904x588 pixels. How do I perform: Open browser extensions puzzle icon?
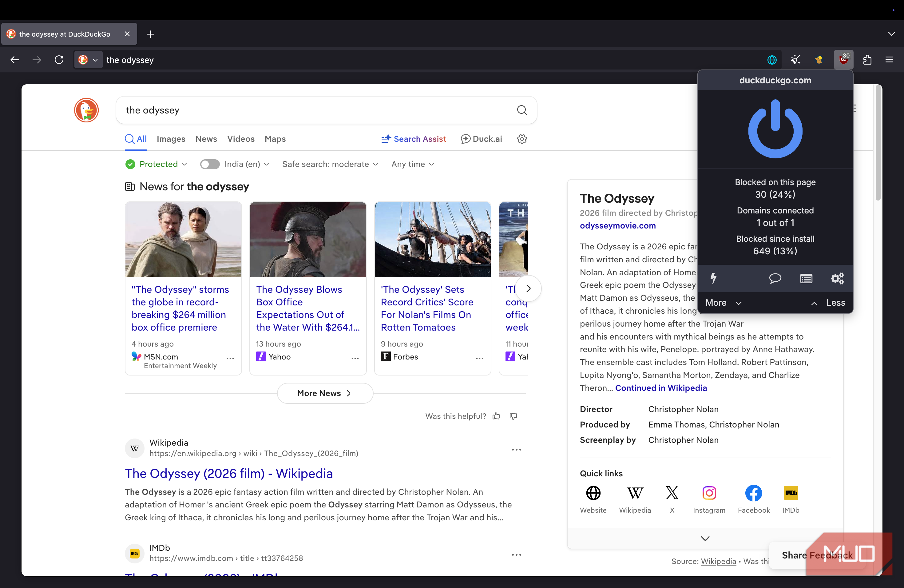pos(867,60)
